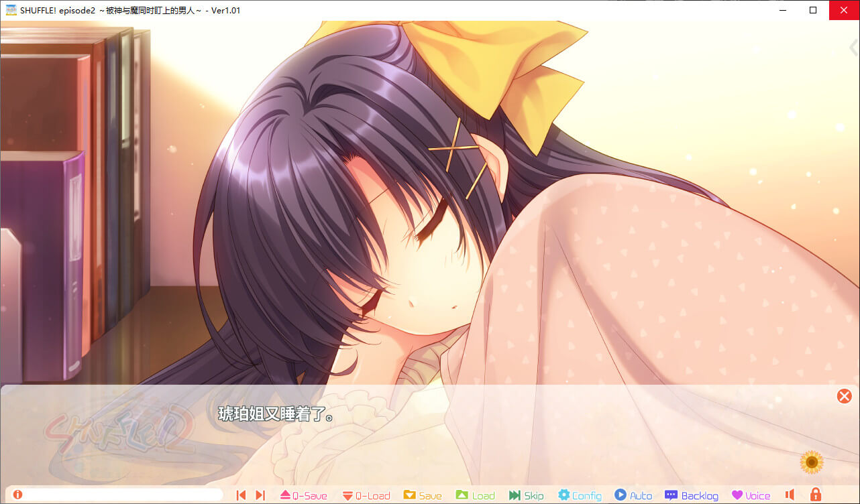Open the Backlog history
The height and width of the screenshot is (504, 860).
tap(691, 495)
